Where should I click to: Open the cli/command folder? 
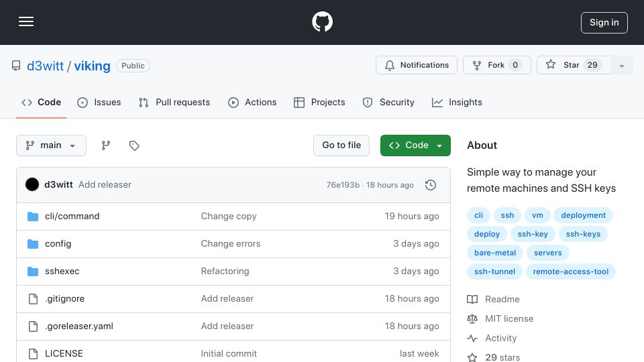[72, 217]
